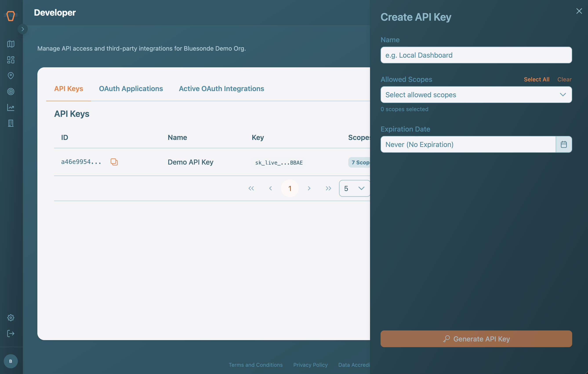The height and width of the screenshot is (374, 588).
Task: Open the user avatar B
Action: pos(11,361)
